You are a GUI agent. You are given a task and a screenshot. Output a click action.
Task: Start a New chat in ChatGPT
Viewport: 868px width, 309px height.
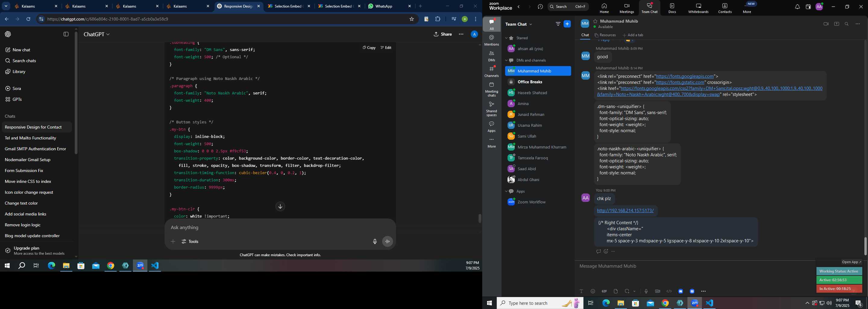tap(21, 50)
